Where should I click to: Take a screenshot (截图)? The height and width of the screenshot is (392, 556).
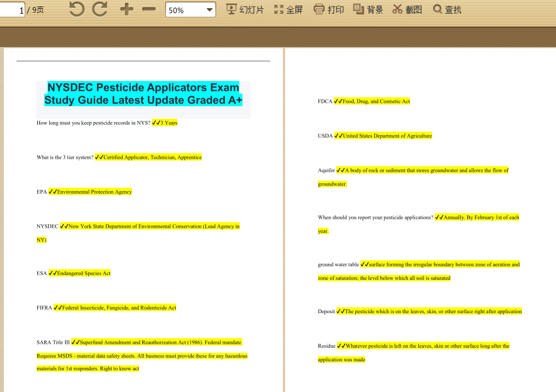tap(407, 9)
